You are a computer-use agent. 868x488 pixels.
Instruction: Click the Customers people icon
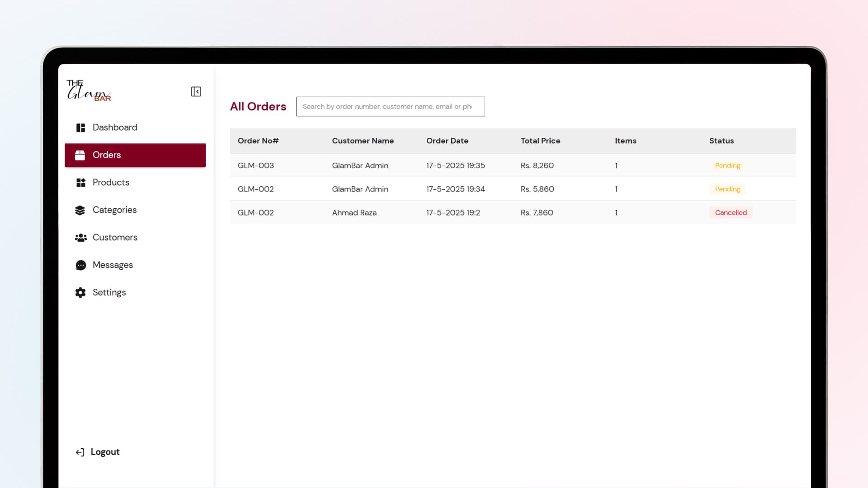coord(80,238)
